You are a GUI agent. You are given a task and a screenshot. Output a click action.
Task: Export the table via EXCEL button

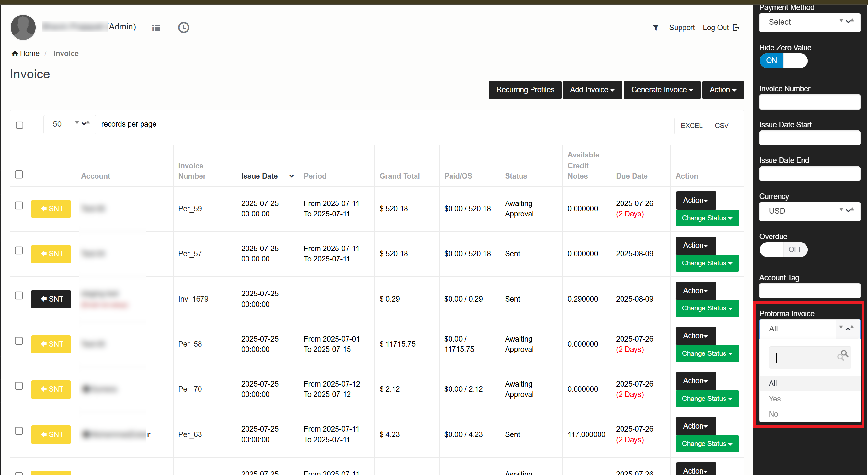point(691,126)
